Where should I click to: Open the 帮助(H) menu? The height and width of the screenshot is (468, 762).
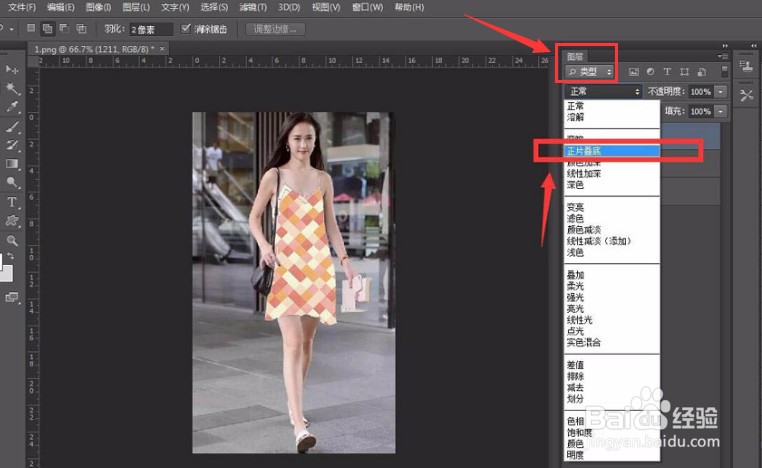click(409, 7)
